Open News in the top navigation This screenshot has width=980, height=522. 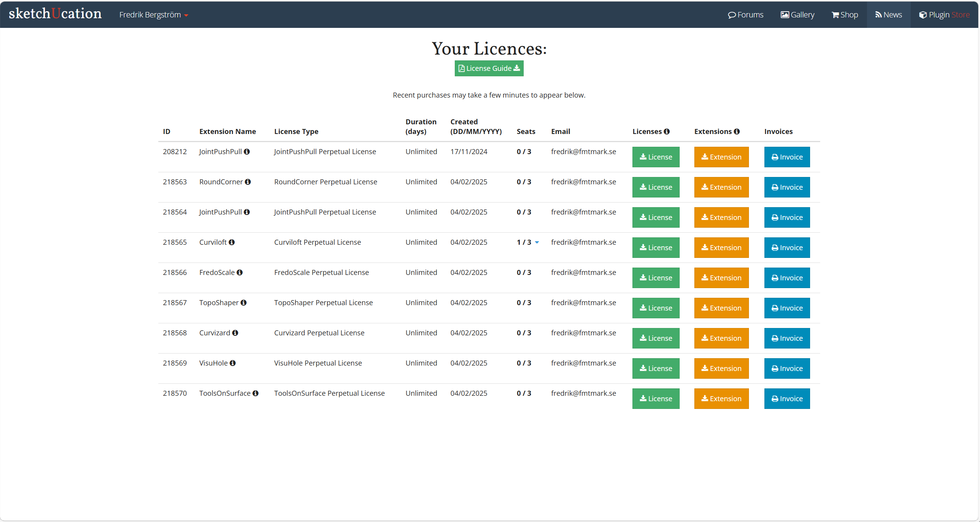click(x=888, y=15)
